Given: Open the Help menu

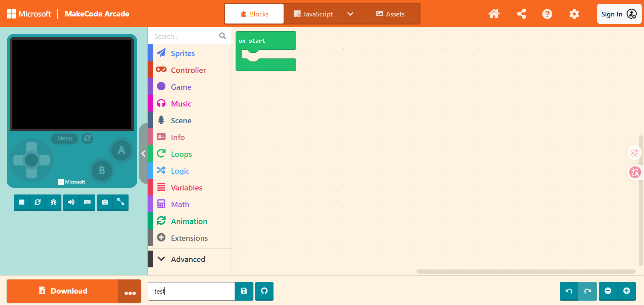Looking at the screenshot, I should click(x=547, y=14).
